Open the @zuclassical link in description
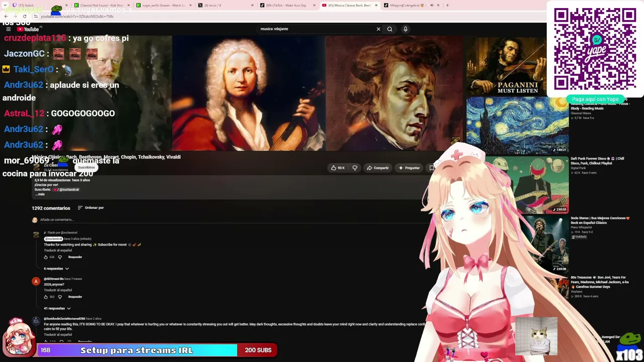Image resolution: width=644 pixels, height=362 pixels. [69, 190]
